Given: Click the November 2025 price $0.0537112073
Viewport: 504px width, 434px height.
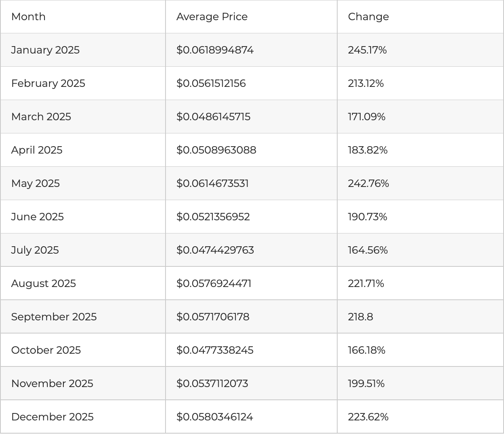Looking at the screenshot, I should (x=212, y=384).
